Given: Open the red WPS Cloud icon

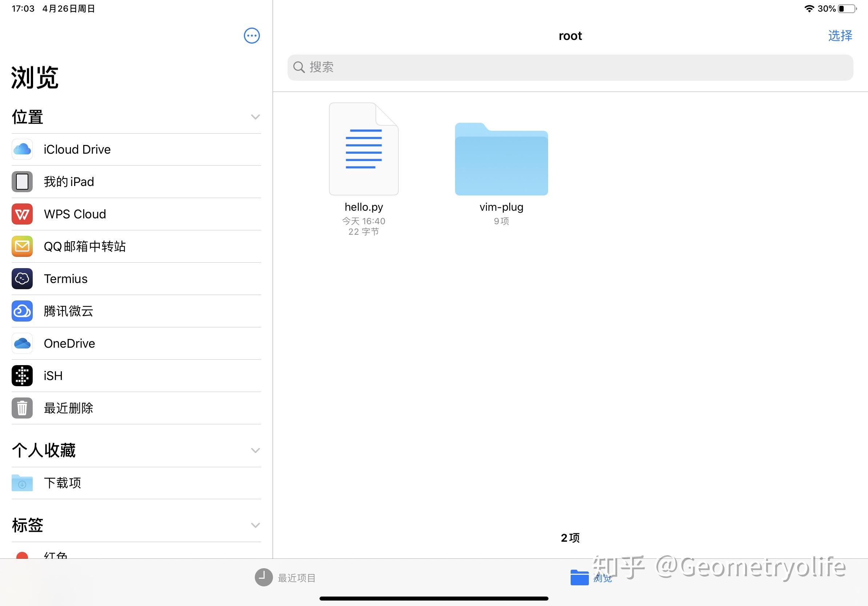Looking at the screenshot, I should coord(22,214).
